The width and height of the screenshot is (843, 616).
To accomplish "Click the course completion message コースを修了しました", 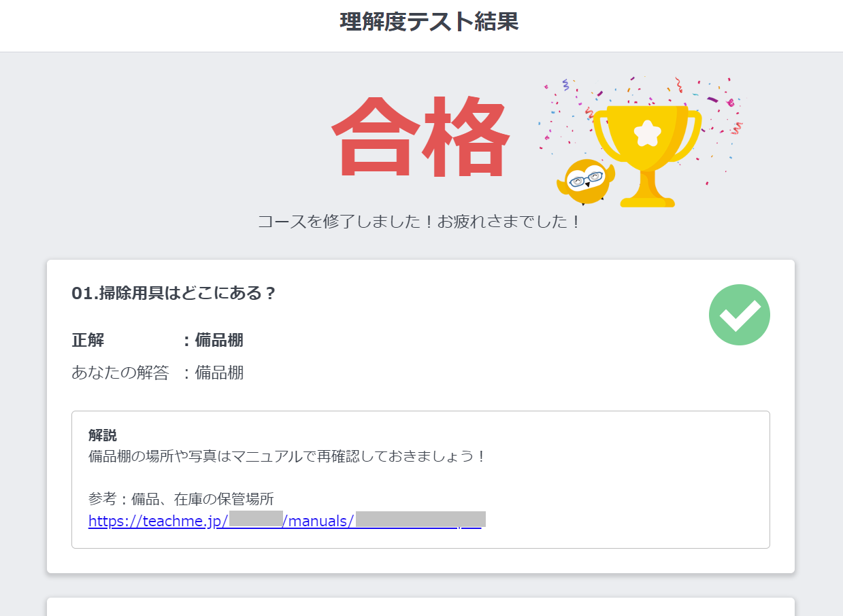I will (x=419, y=222).
